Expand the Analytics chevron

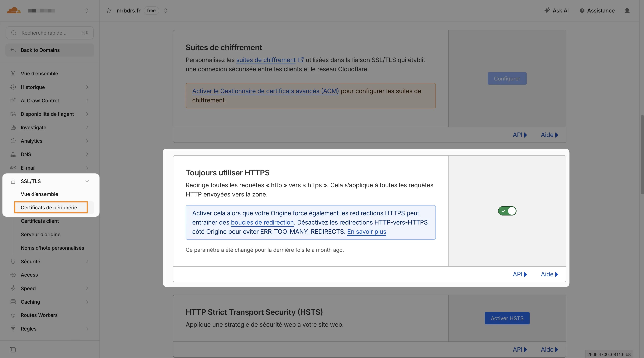(87, 141)
